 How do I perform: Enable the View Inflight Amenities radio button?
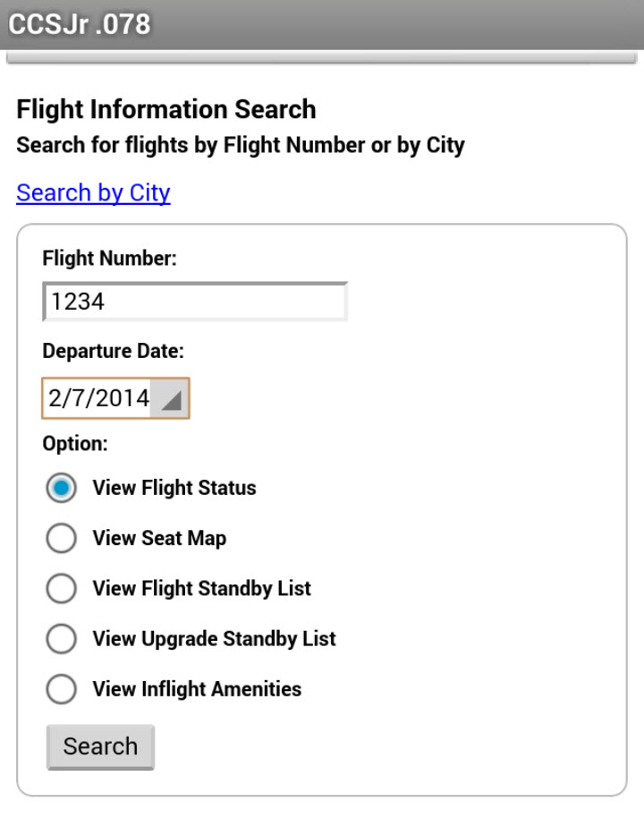(x=62, y=689)
